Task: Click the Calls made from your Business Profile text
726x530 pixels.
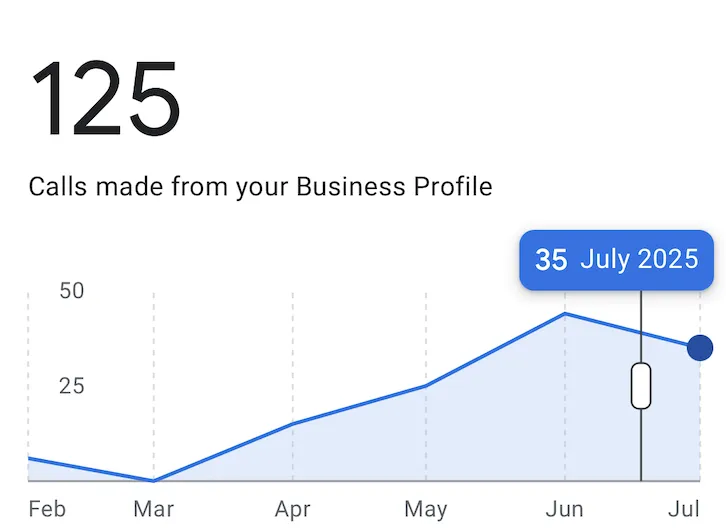Action: 260,187
